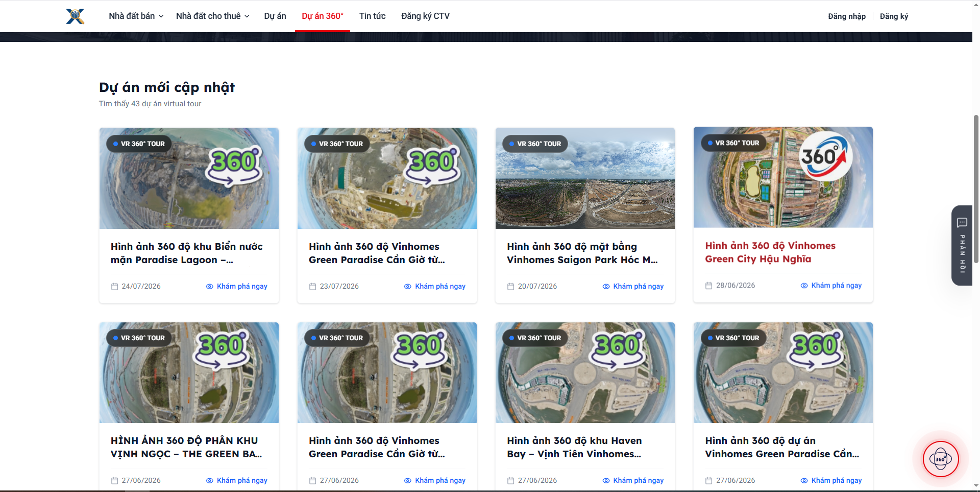
Task: Click the eye icon on the 24/07/2026 card
Action: (209, 287)
